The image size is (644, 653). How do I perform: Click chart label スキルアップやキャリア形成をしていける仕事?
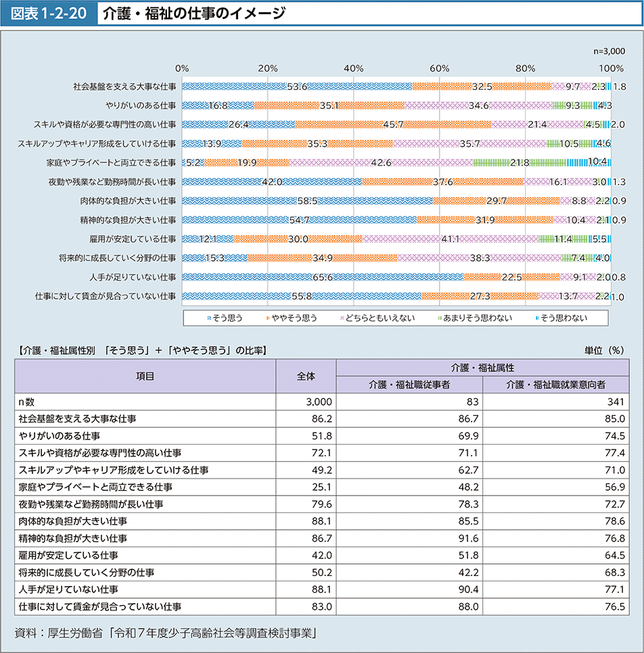tap(97, 144)
